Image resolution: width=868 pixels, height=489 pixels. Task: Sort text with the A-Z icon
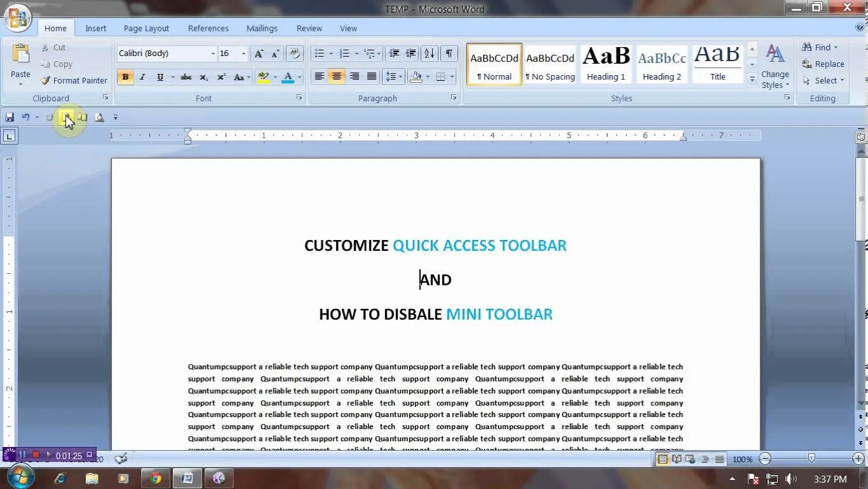[x=430, y=53]
